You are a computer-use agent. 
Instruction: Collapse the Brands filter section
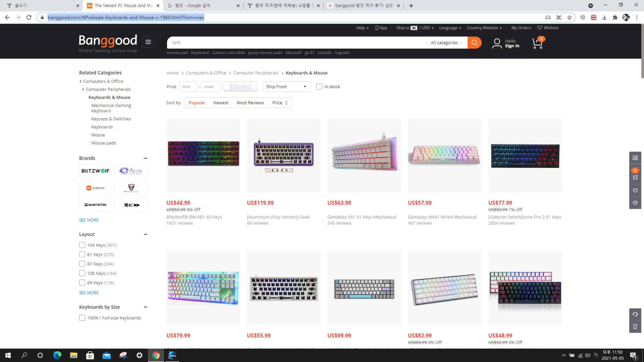click(146, 158)
